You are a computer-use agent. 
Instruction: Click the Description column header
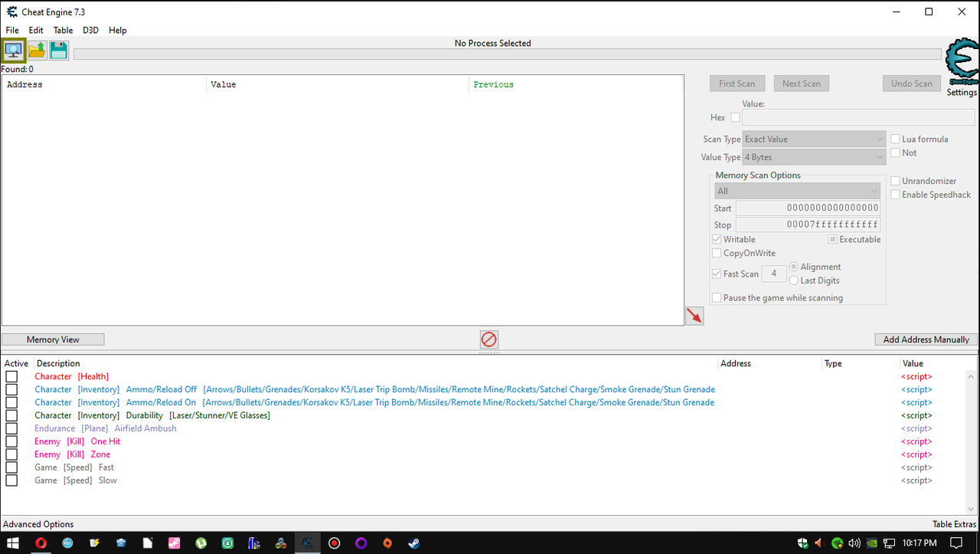click(x=377, y=363)
